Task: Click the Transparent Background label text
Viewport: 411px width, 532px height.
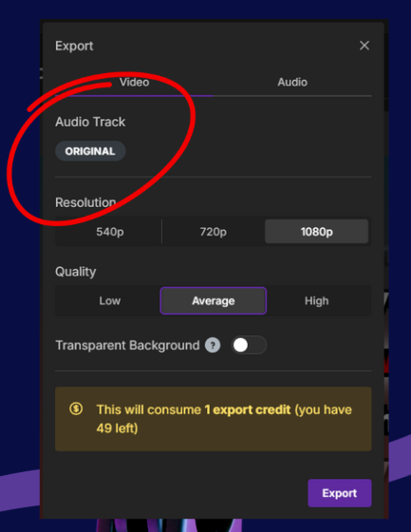Action: coord(127,346)
